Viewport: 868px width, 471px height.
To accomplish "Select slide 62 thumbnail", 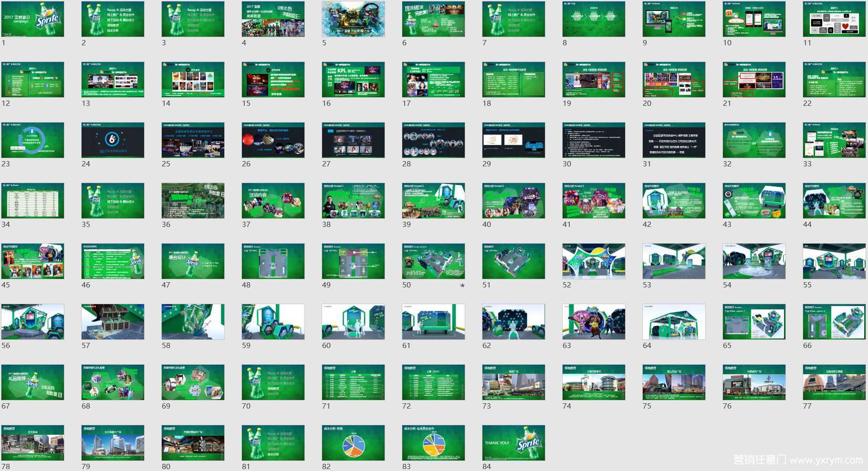I will tap(513, 322).
